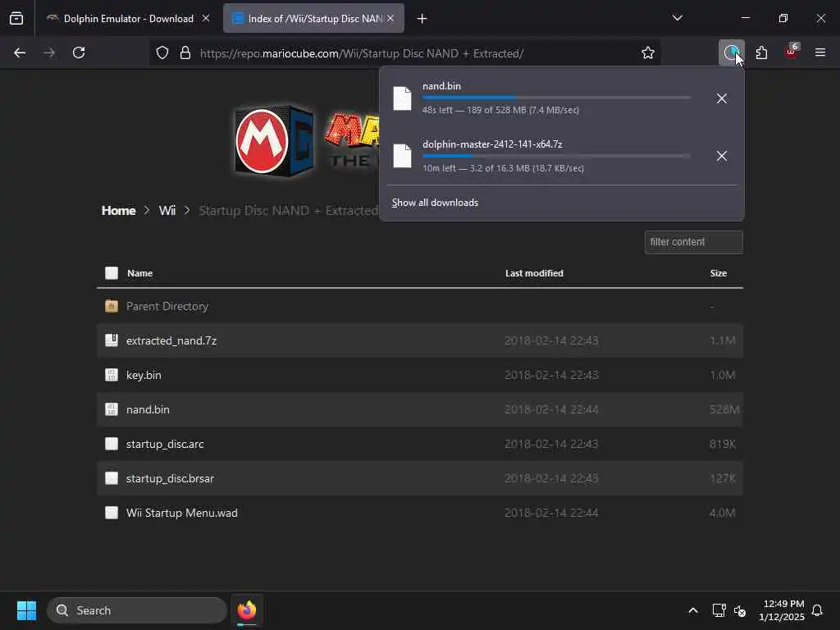Image resolution: width=840 pixels, height=630 pixels.
Task: Click nand.bin binary icon in listing
Action: coord(112,409)
